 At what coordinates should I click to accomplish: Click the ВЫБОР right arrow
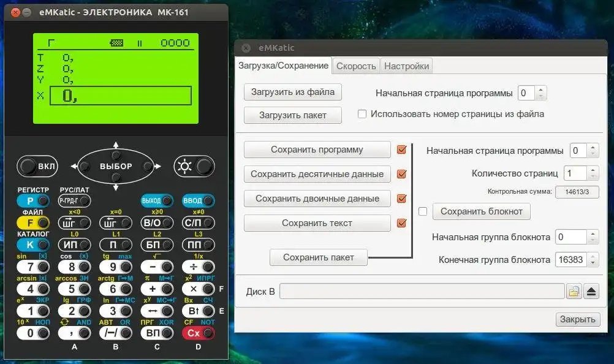pos(157,166)
